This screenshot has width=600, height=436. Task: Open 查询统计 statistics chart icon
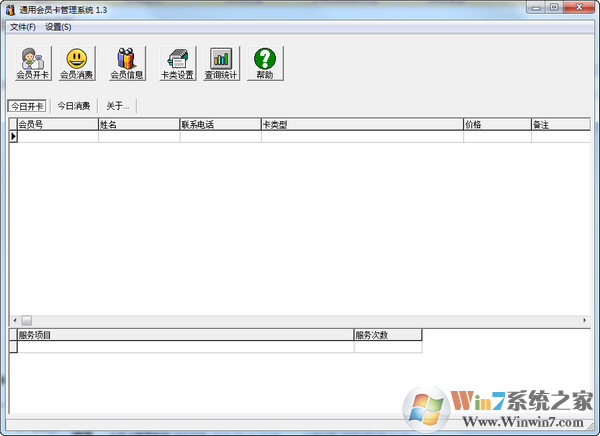pos(221,63)
